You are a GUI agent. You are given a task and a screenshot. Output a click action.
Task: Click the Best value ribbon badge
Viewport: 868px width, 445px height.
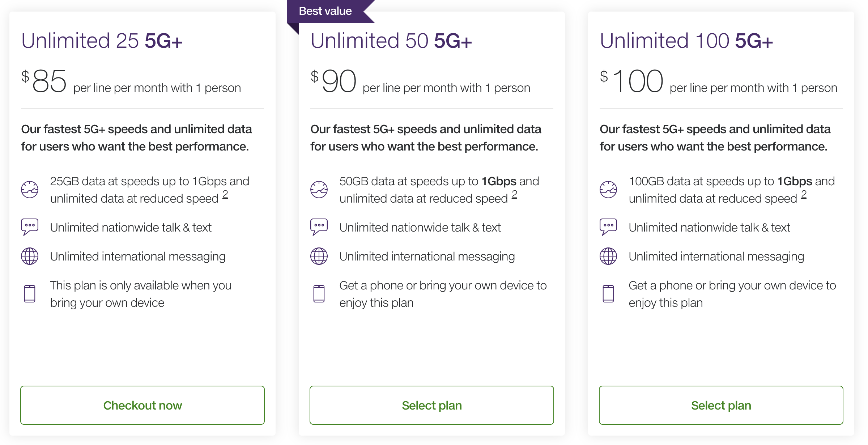coord(325,11)
